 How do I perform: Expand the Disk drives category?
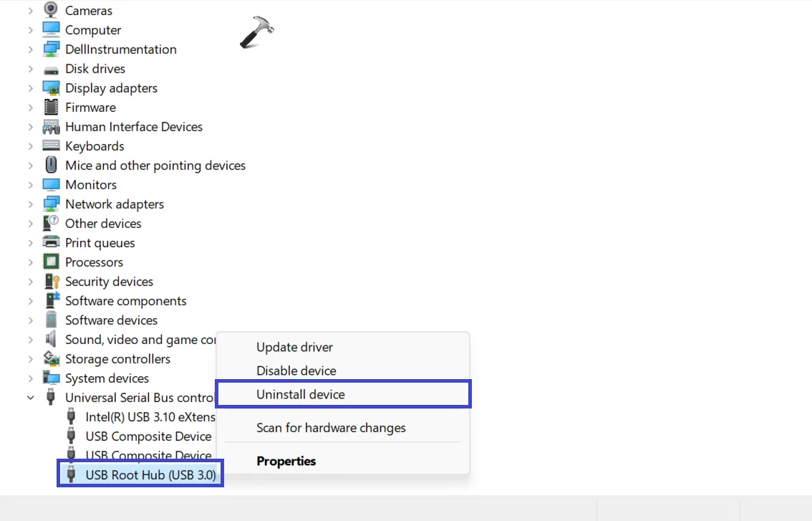pos(30,68)
